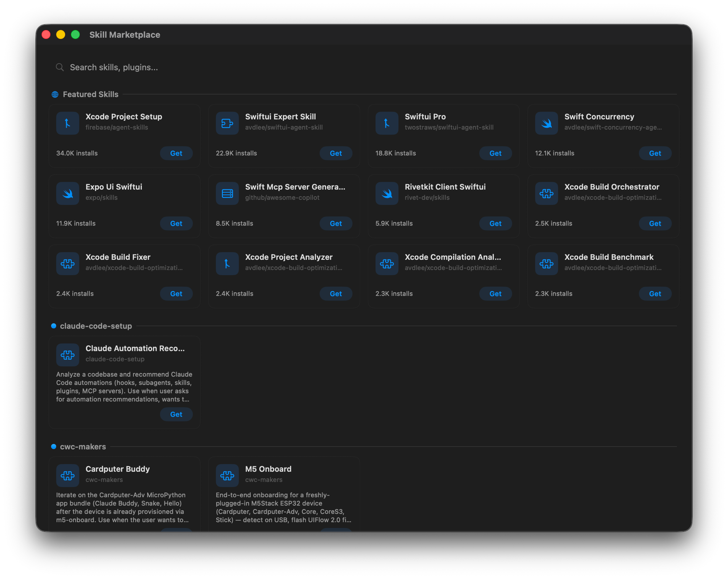
Task: Select the Rivetkit Client Swiftui title
Action: [x=445, y=187]
